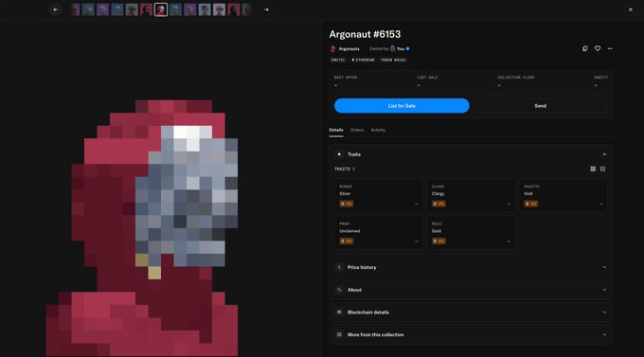
Task: Switch to the Details tab
Action: (x=336, y=130)
